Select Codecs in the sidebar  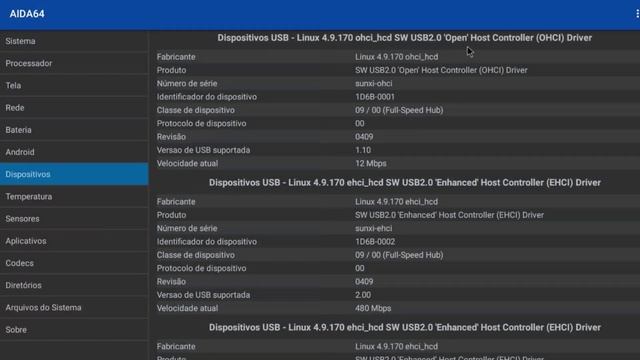coord(74,263)
